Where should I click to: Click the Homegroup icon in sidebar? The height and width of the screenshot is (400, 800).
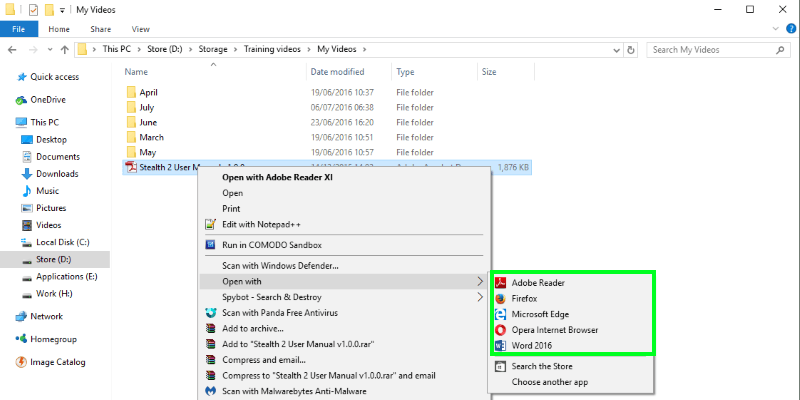click(21, 339)
